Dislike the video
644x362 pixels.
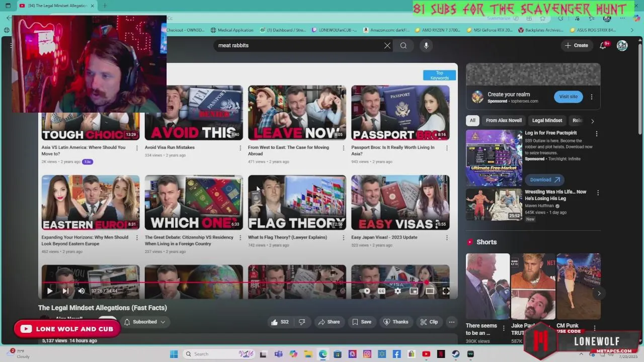[x=302, y=322]
